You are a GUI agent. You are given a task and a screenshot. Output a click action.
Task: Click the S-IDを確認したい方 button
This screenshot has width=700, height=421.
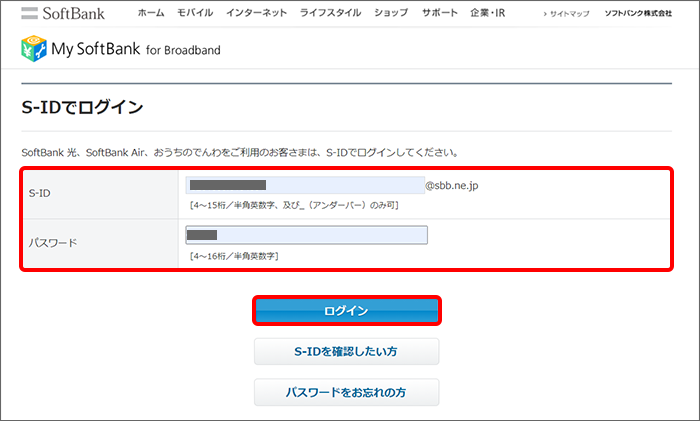pyautogui.click(x=346, y=351)
